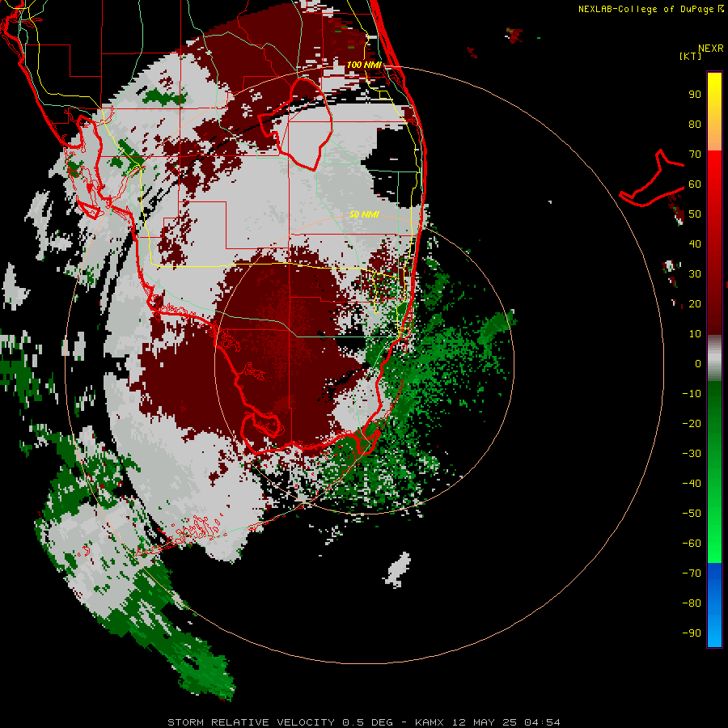Screen dimensions: 728x728
Task: Click the blue bottom segment of the color bar
Action: (x=714, y=605)
